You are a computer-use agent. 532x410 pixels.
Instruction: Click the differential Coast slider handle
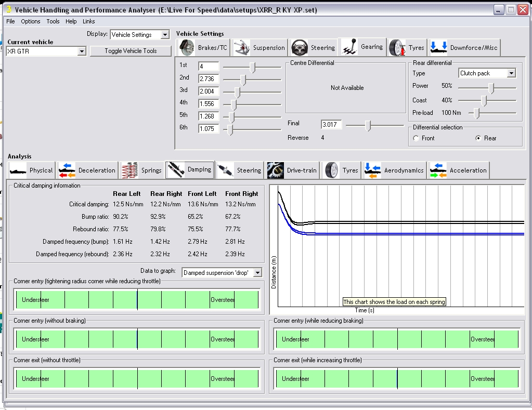pyautogui.click(x=484, y=101)
